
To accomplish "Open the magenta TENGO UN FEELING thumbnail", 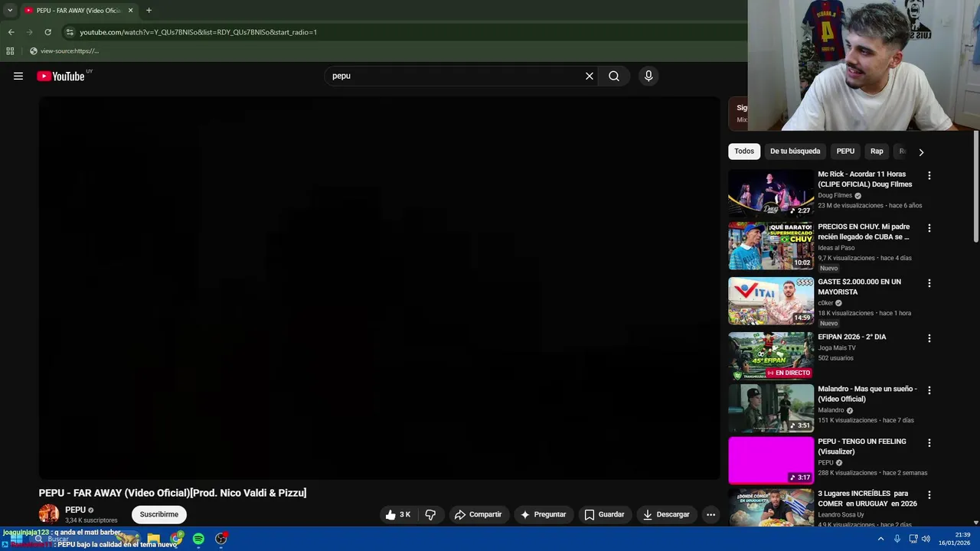I will [771, 461].
